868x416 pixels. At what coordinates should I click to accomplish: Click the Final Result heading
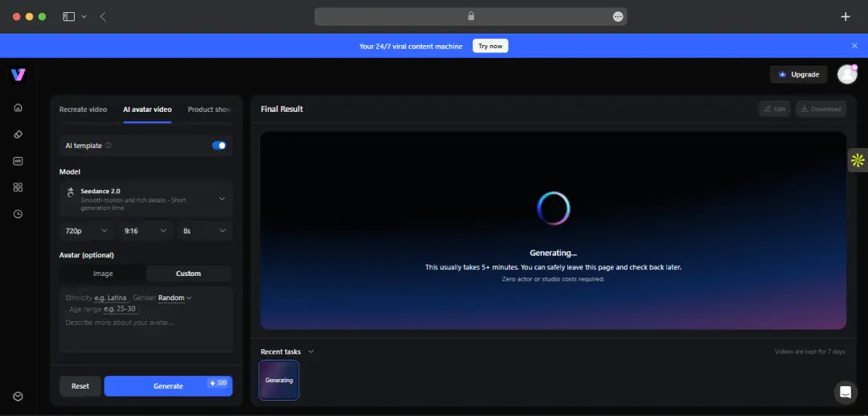tap(282, 109)
